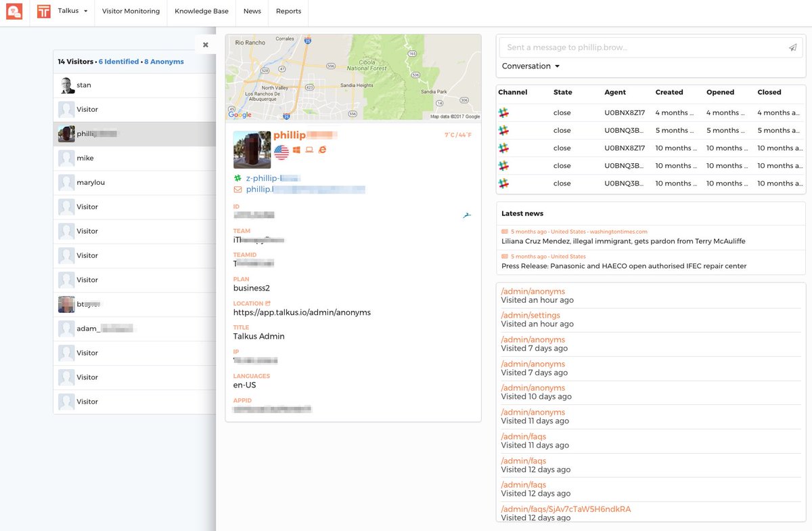The image size is (812, 531).
Task: Open the z-phillip Slack channel link
Action: (x=273, y=178)
